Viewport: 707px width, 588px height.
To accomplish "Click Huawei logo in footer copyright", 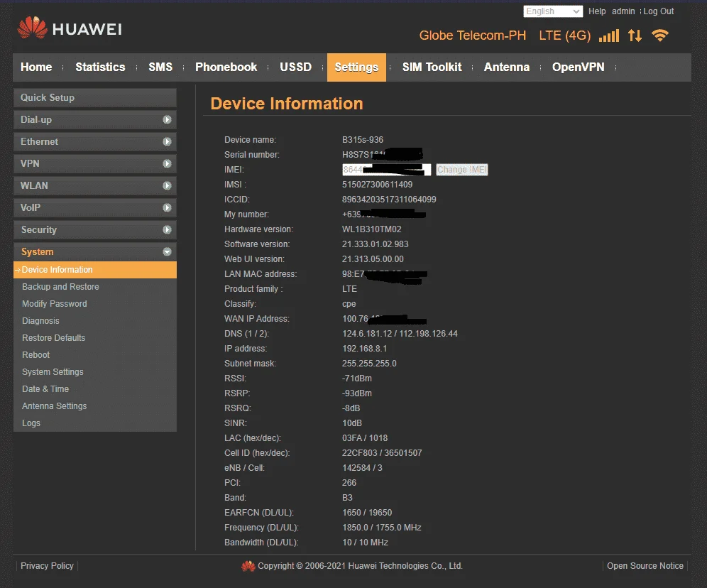I will pos(248,566).
